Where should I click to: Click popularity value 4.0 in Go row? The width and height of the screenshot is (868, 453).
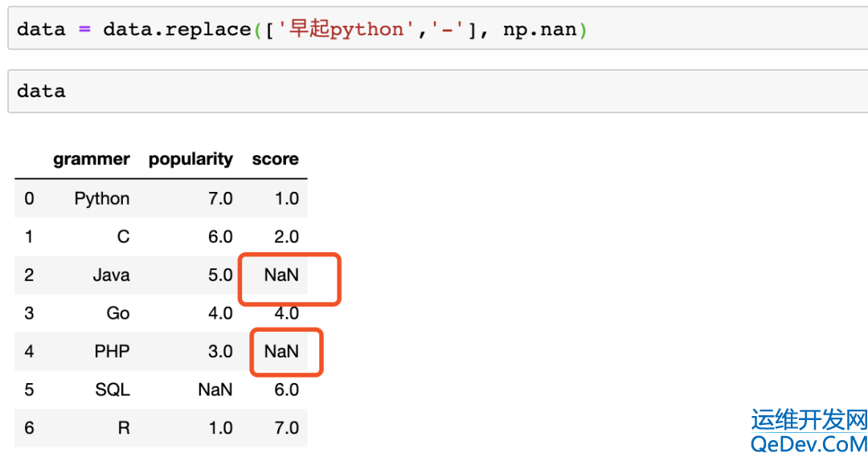pos(220,313)
